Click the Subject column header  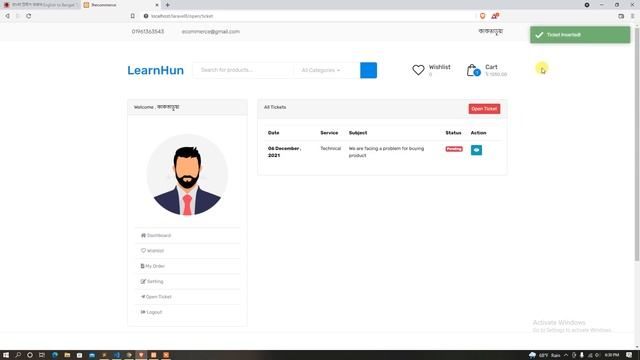pyautogui.click(x=358, y=133)
